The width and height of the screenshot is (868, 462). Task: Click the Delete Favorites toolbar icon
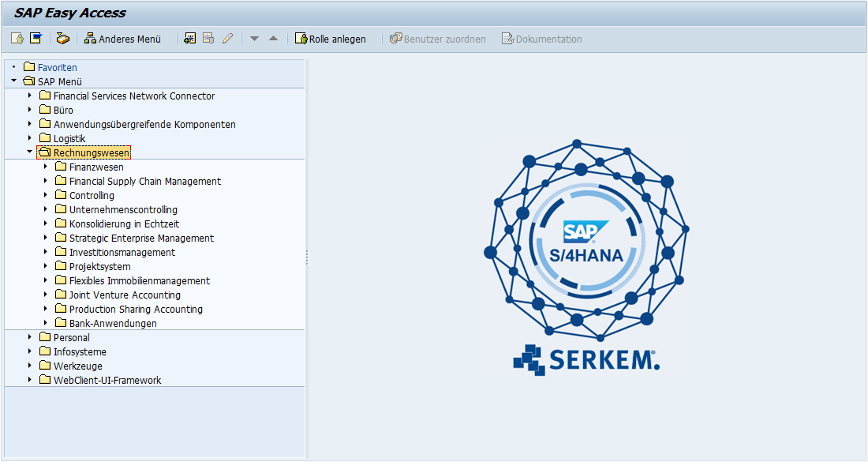pos(208,39)
